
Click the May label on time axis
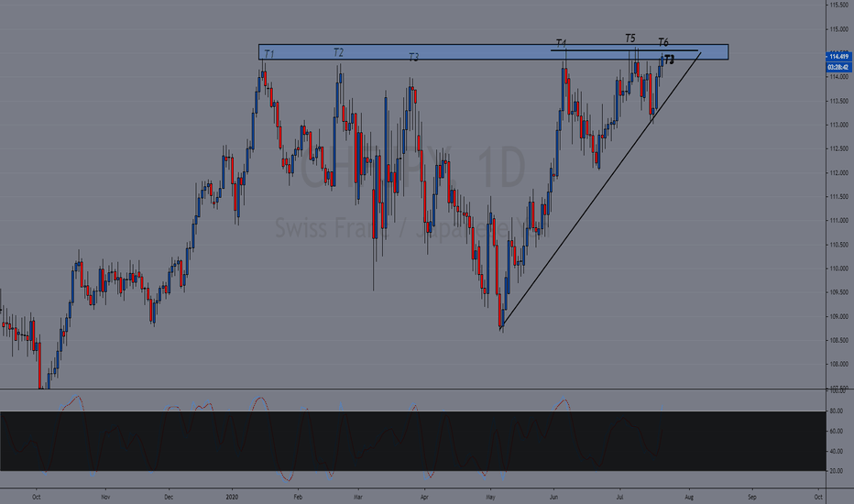pyautogui.click(x=491, y=497)
